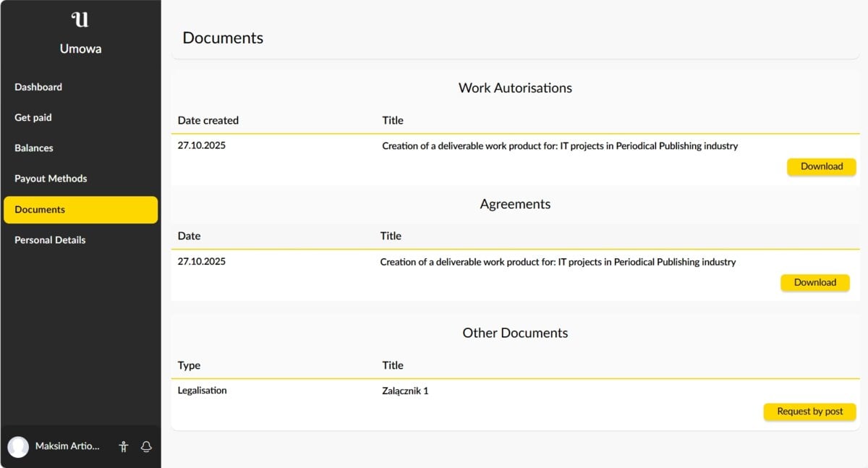This screenshot has height=468, width=868.
Task: Select the highlighted Documents menu item
Action: point(80,210)
